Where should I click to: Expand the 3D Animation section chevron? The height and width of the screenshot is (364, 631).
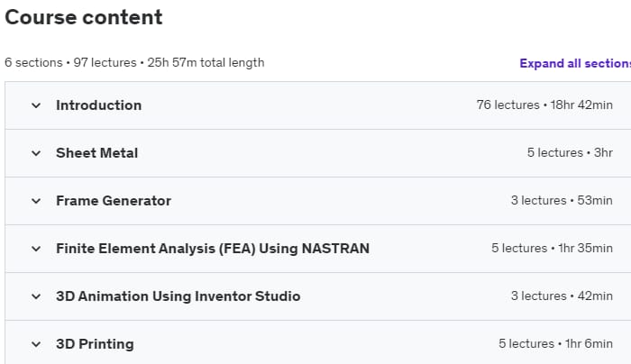click(36, 296)
